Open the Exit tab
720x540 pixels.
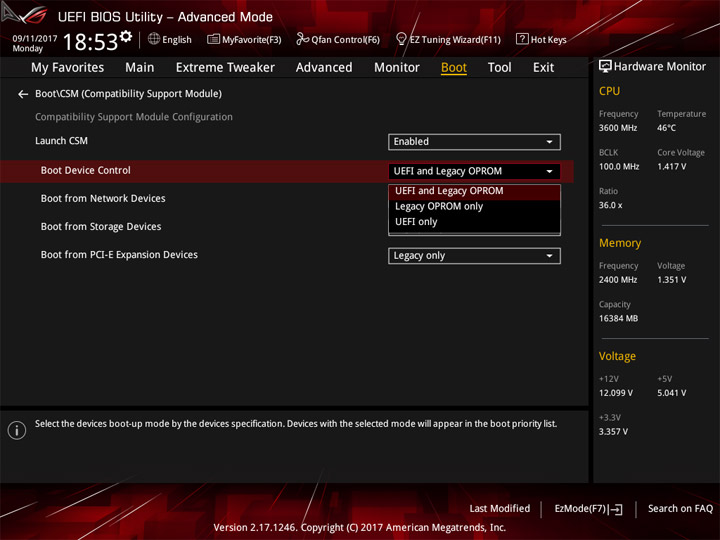(543, 68)
